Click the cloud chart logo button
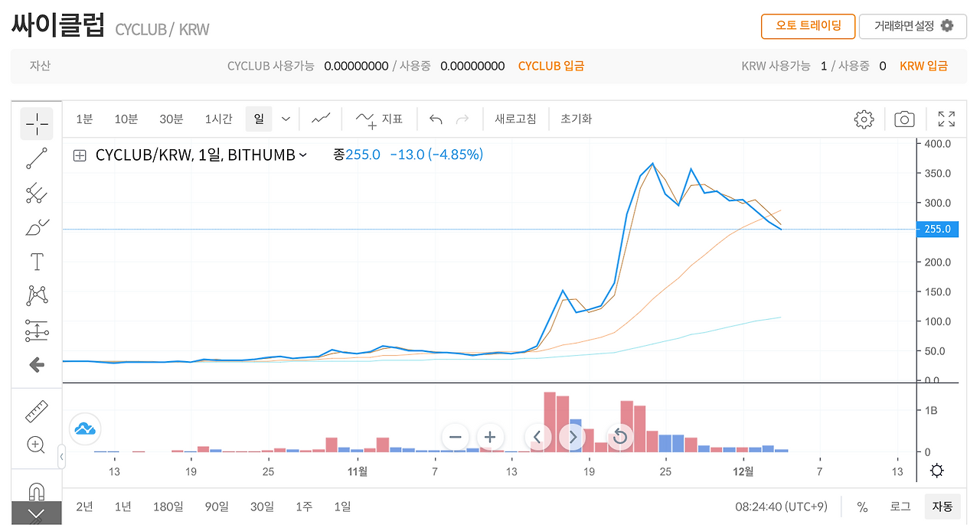Image resolution: width=980 pixels, height=531 pixels. coord(85,428)
